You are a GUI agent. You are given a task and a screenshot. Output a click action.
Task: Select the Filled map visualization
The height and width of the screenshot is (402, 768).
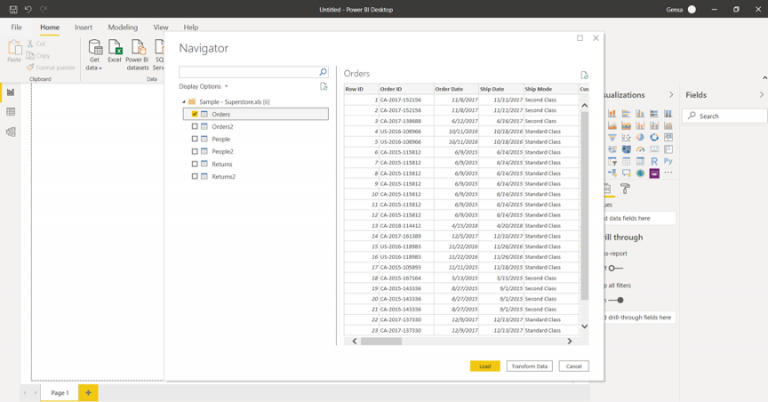coord(626,149)
